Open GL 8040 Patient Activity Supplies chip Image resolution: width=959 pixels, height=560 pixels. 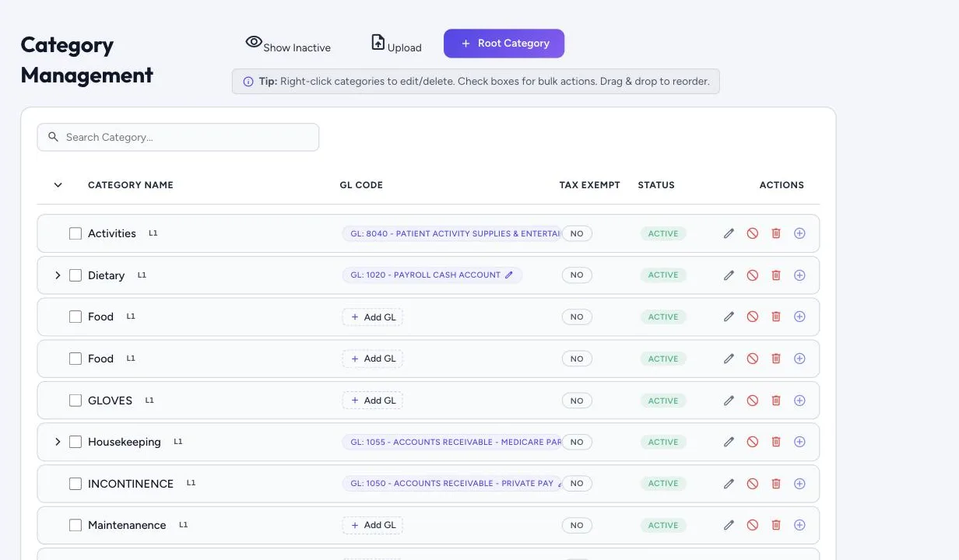(451, 233)
